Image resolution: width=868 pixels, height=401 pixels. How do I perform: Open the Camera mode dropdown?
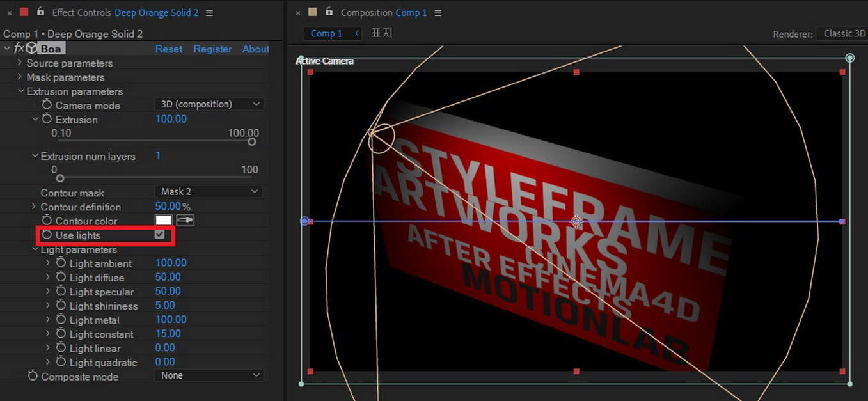[x=209, y=104]
